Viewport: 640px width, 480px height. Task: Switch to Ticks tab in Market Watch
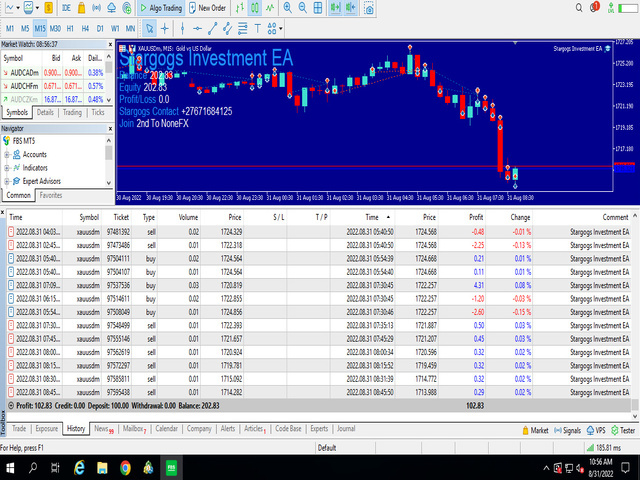pyautogui.click(x=98, y=112)
